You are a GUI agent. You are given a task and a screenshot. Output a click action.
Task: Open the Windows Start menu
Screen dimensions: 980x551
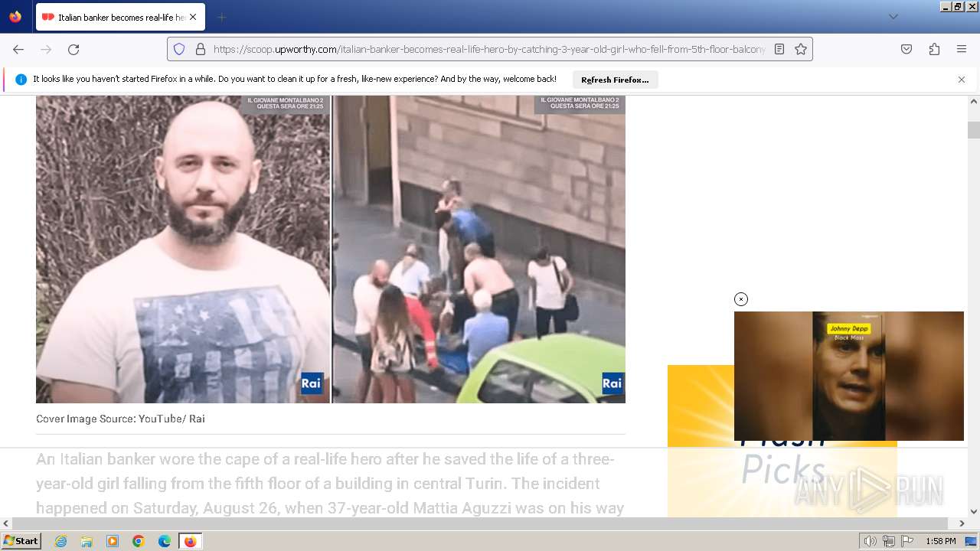(x=21, y=541)
